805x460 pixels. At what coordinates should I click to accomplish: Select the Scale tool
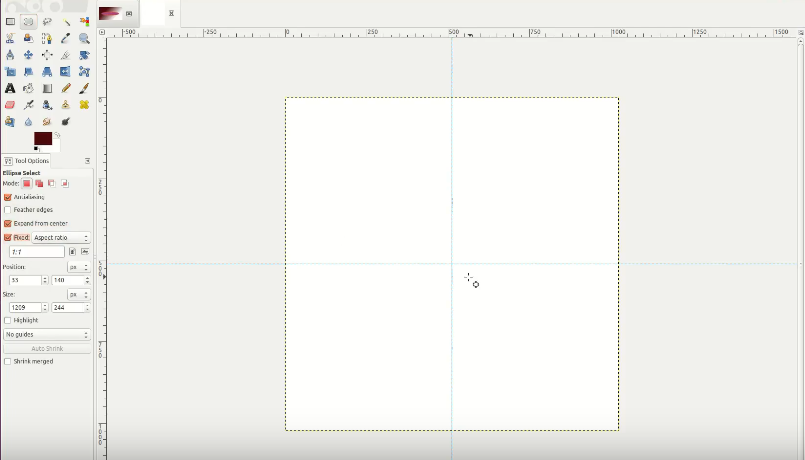tap(10, 72)
